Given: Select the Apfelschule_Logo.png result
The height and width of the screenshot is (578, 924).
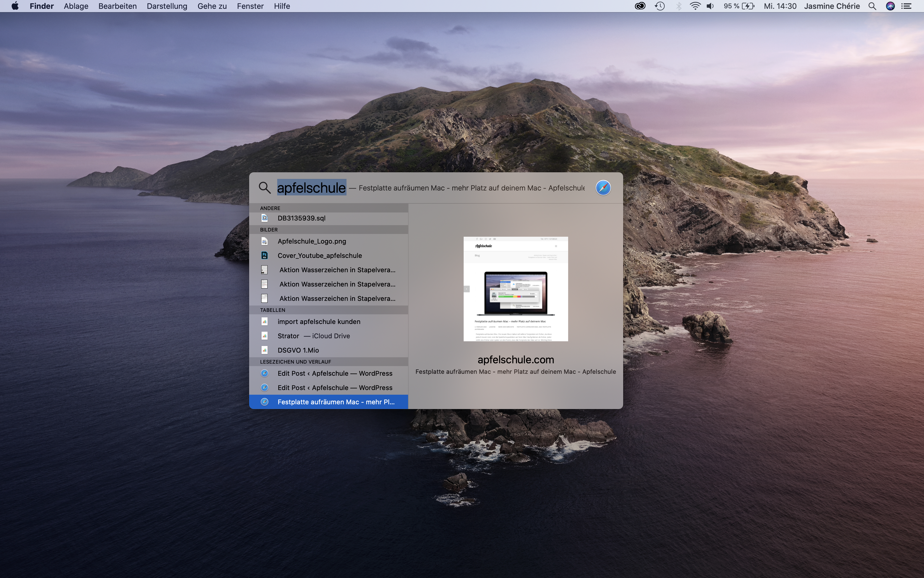Looking at the screenshot, I should [329, 241].
